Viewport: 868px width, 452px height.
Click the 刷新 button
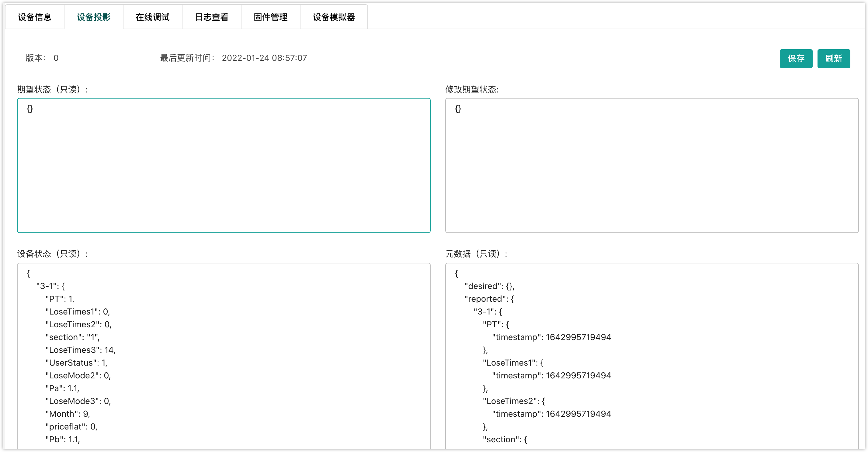pos(834,59)
